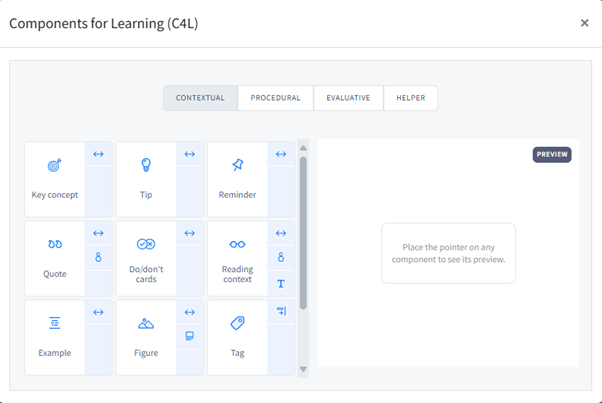This screenshot has width=602, height=403.
Task: Insert the Key concept component
Action: pos(55,178)
